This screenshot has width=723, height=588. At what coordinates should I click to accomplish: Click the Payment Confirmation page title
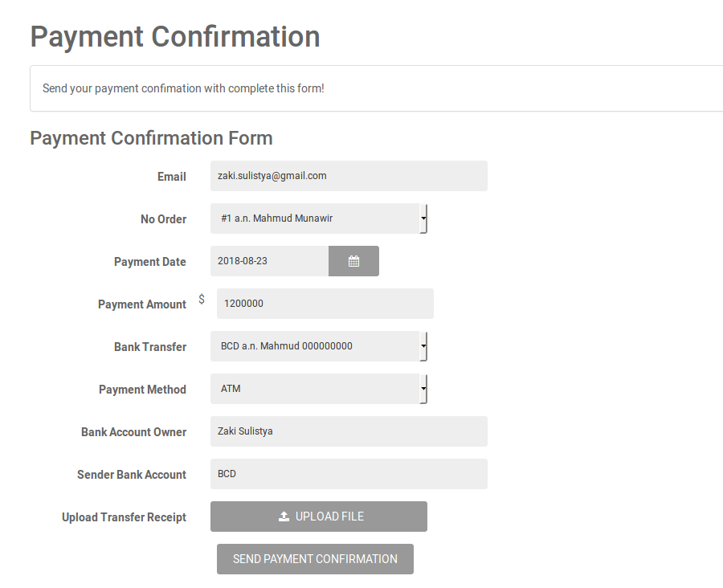(175, 37)
